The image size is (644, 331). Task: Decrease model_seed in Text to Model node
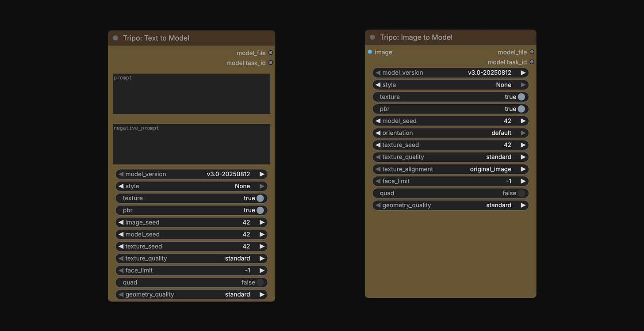[x=121, y=234]
